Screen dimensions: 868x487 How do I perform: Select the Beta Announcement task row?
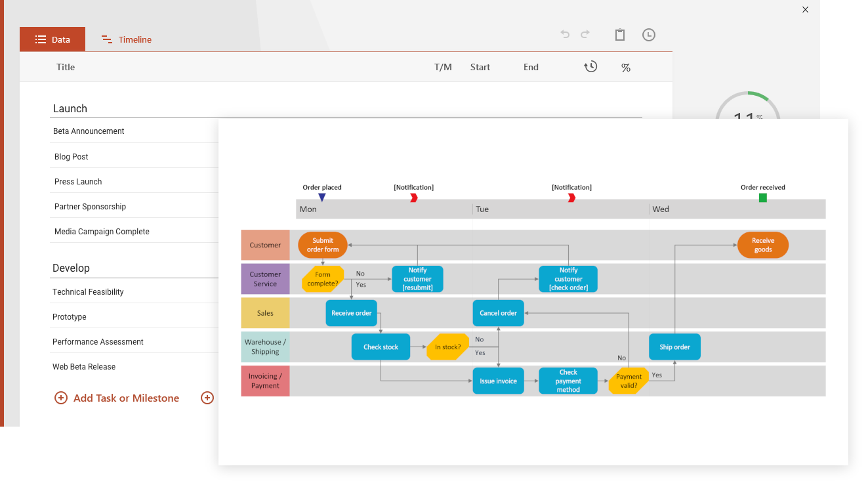point(89,131)
